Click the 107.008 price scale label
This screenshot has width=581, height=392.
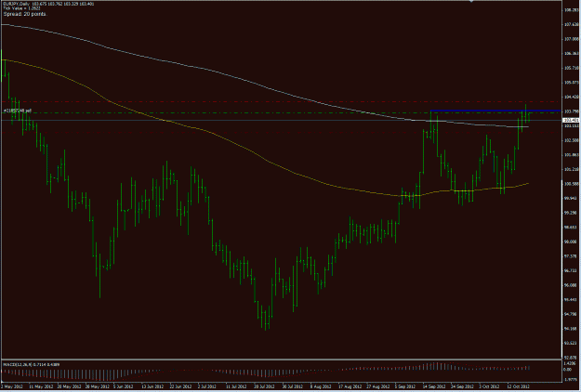[572, 39]
